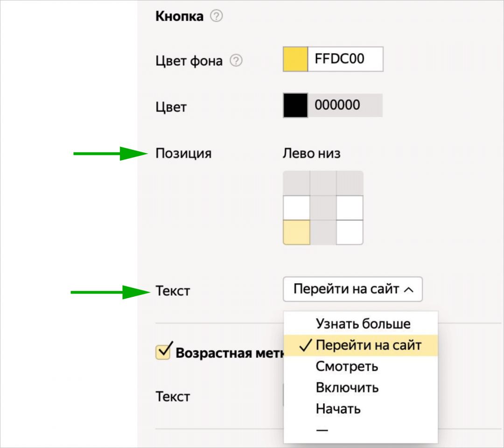Pick Начать as the button text

pyautogui.click(x=339, y=409)
